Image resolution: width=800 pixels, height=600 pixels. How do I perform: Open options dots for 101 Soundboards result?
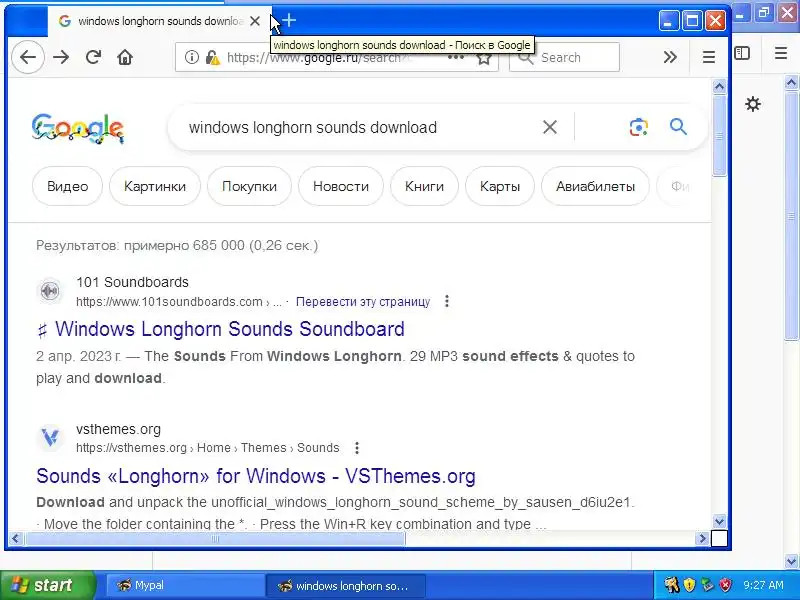click(446, 301)
